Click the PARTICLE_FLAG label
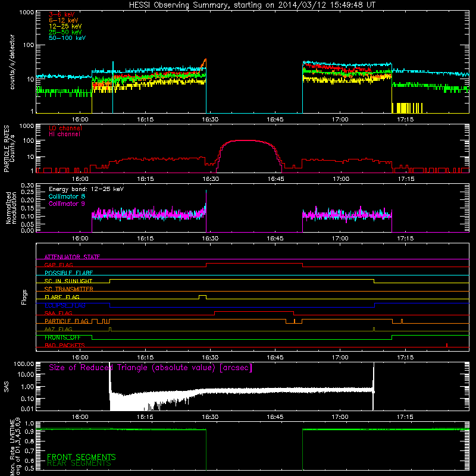 pos(67,321)
